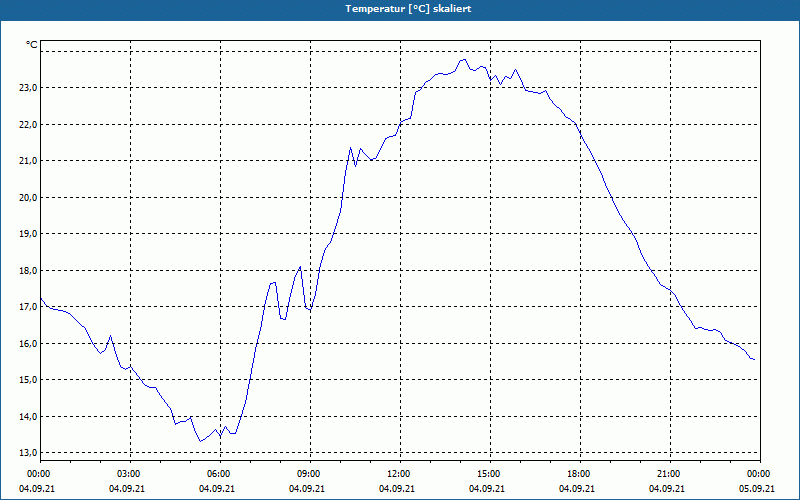Pick the '15:00' time axis label
This screenshot has height=500, width=800.
[x=490, y=474]
